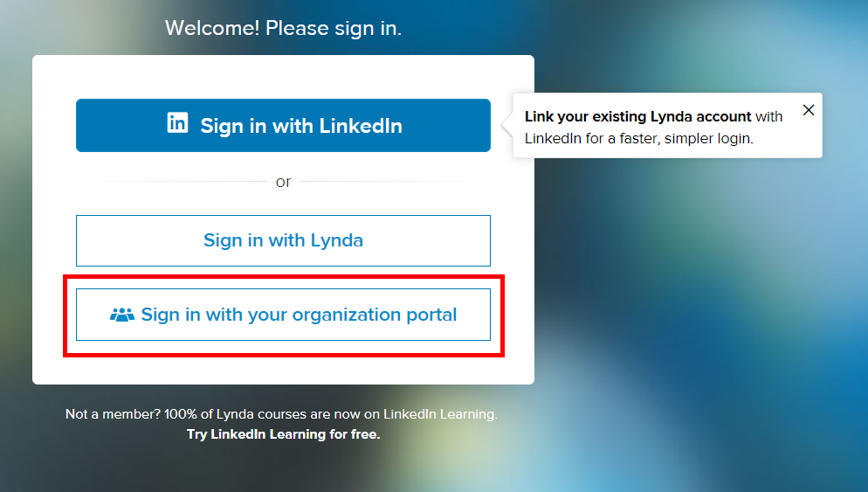Click the group people icon
Screen dimensions: 868x492
[x=122, y=315]
